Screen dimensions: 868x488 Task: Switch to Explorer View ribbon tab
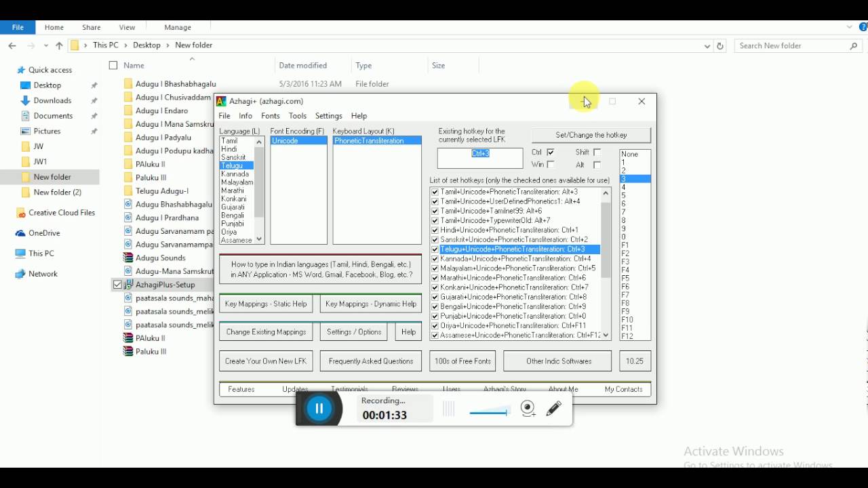click(127, 27)
